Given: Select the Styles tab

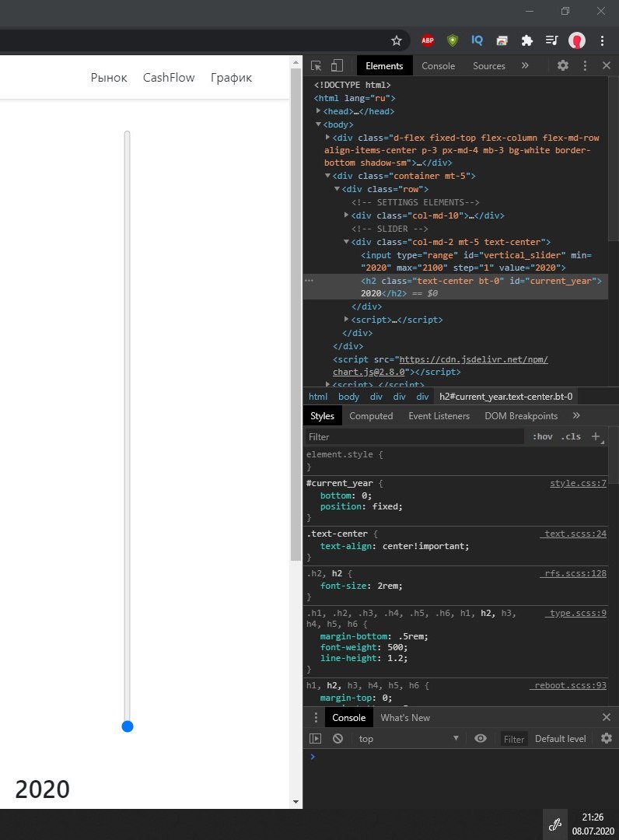Looking at the screenshot, I should pyautogui.click(x=323, y=415).
